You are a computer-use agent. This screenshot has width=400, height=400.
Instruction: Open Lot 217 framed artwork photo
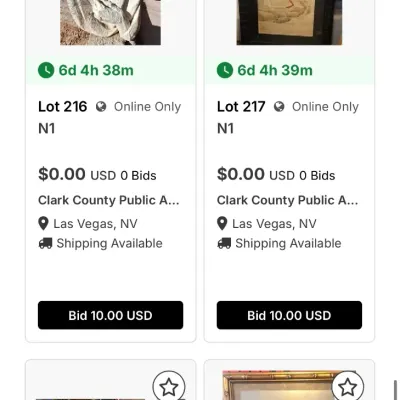click(x=289, y=22)
